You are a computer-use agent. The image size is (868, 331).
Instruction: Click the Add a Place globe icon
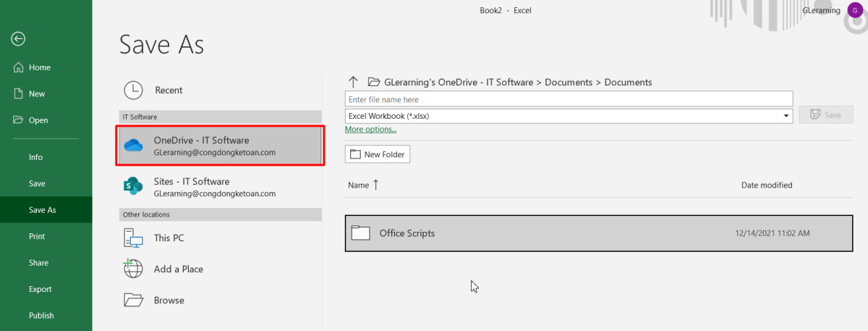(133, 269)
